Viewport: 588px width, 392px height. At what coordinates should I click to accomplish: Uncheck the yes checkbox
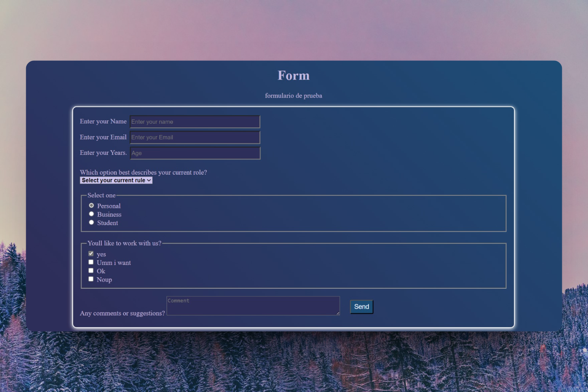point(91,254)
